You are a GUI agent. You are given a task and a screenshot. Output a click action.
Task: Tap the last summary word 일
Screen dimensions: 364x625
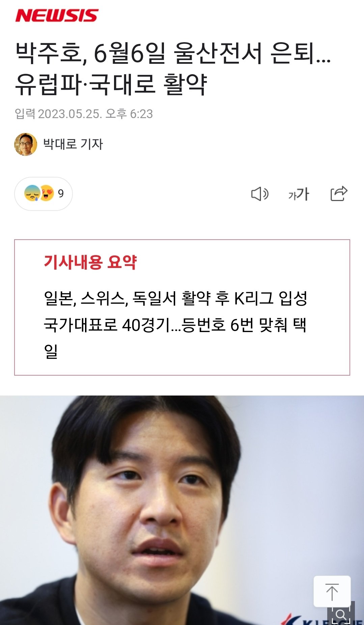tap(51, 351)
